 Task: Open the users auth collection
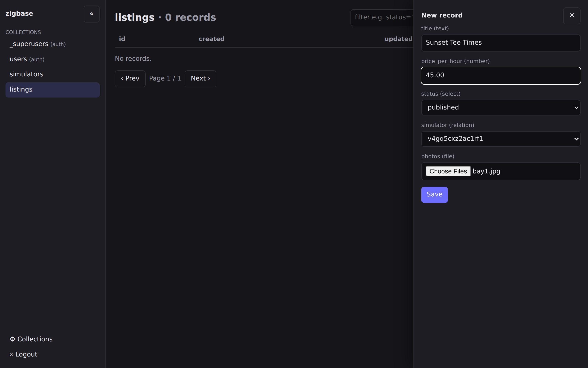pos(52,59)
